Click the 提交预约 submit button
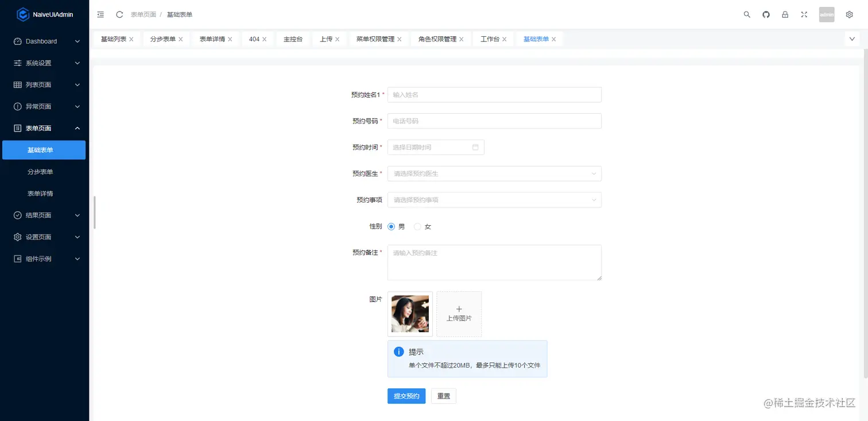The width and height of the screenshot is (868, 421). point(406,396)
